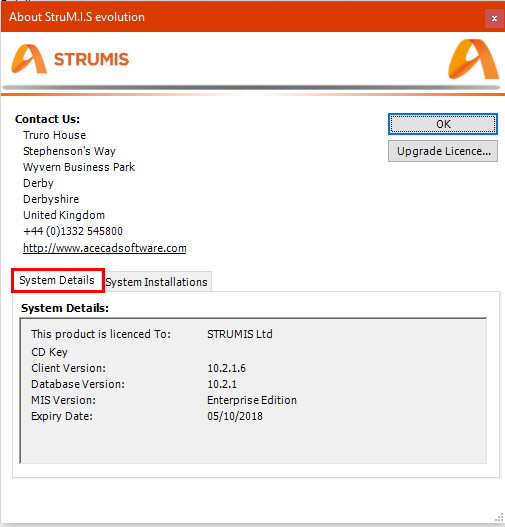Image resolution: width=505 pixels, height=527 pixels.
Task: Click the Client Version value 10.2.1.6
Action: [x=226, y=368]
